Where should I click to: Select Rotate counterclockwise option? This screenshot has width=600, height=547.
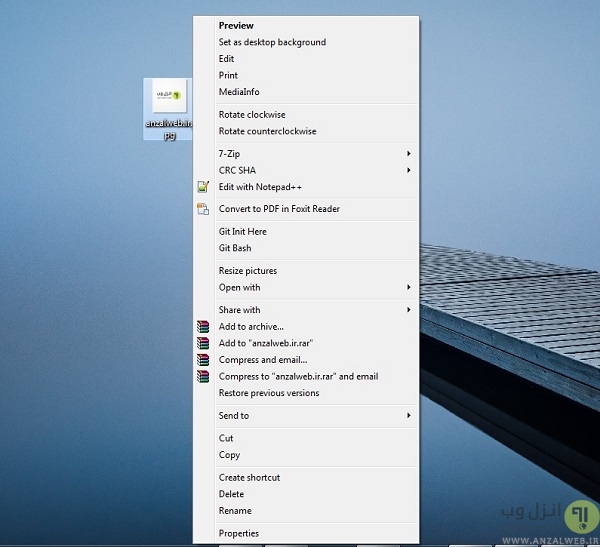(x=267, y=132)
